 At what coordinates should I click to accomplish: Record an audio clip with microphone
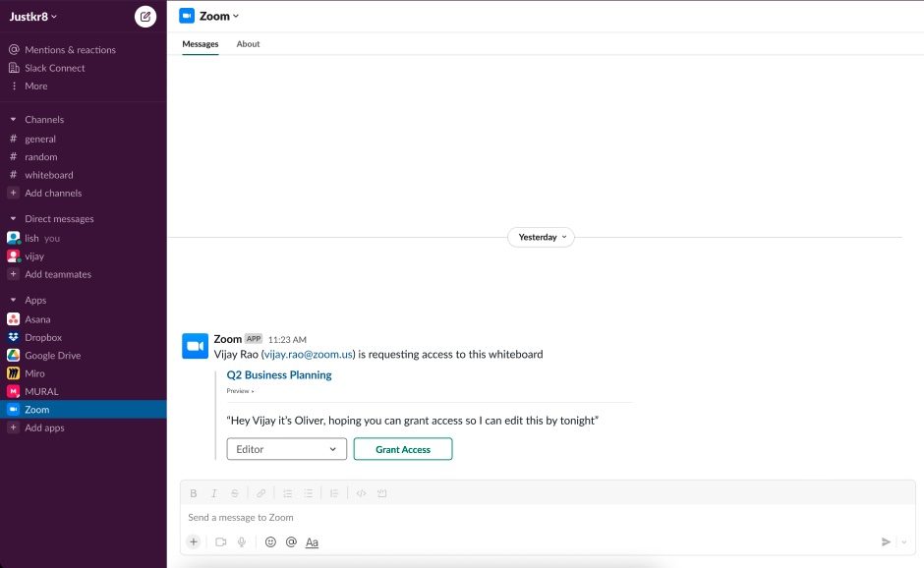click(x=242, y=542)
